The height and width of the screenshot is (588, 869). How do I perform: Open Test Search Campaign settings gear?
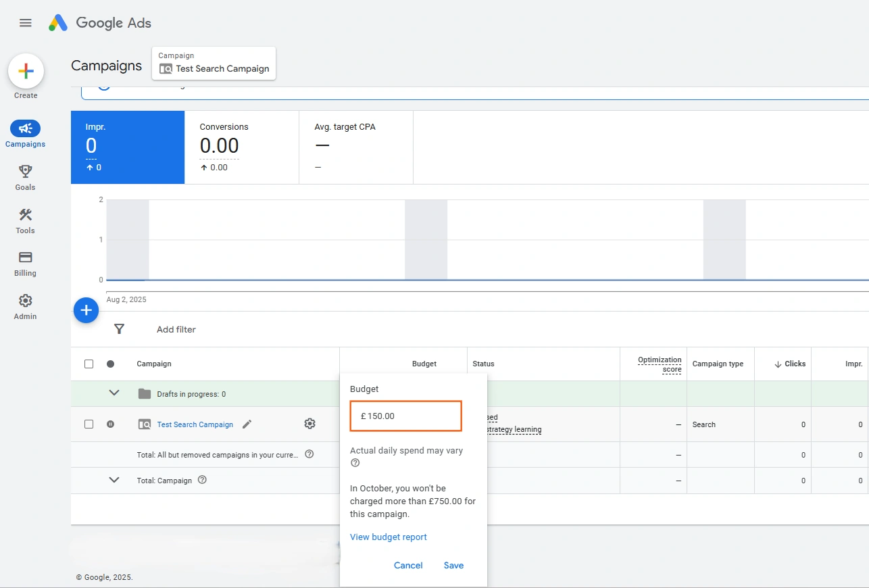pos(309,424)
